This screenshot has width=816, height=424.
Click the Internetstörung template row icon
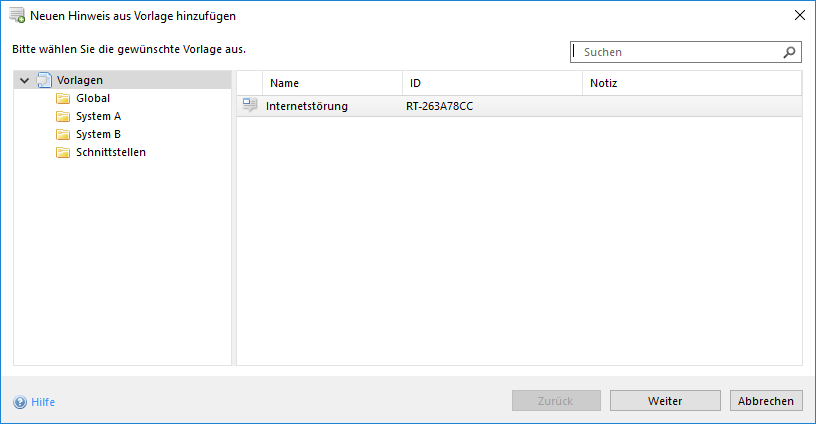250,105
